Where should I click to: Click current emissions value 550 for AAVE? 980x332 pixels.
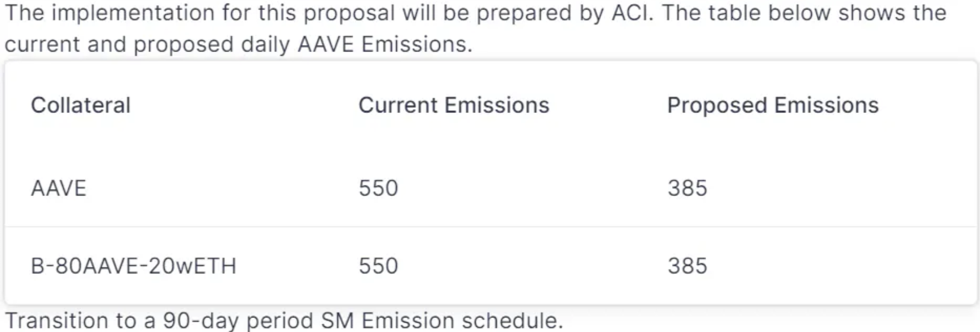[x=378, y=188]
